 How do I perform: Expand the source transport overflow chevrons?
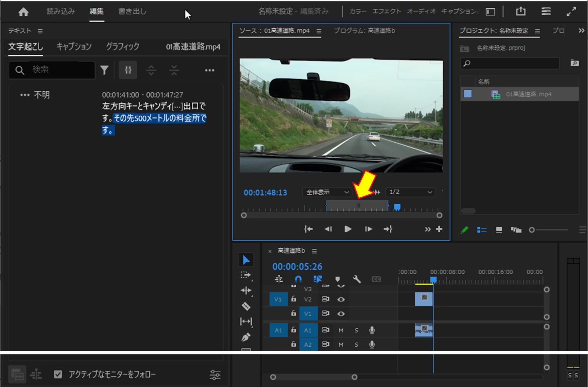[x=428, y=229]
